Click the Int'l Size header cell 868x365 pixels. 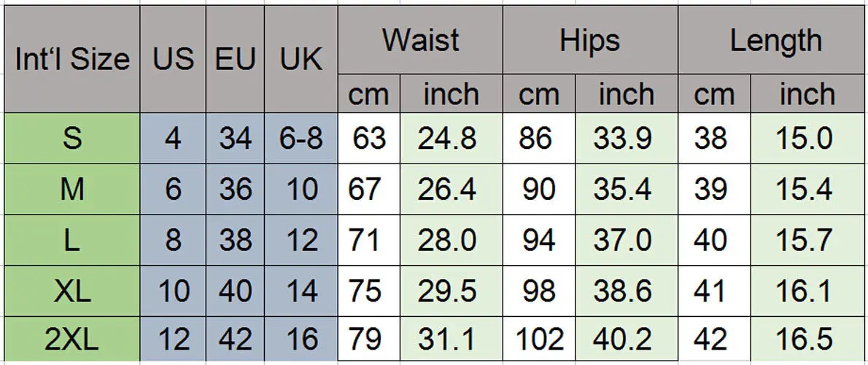[x=71, y=59]
